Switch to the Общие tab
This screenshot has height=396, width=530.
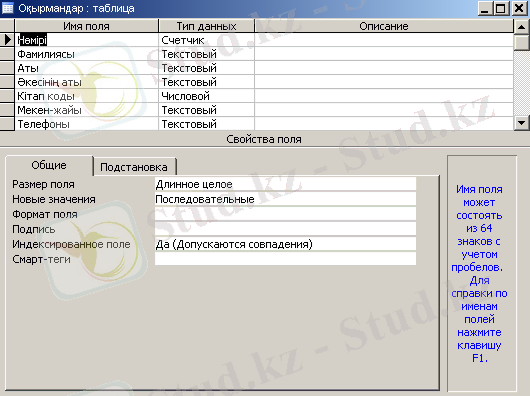click(x=49, y=165)
